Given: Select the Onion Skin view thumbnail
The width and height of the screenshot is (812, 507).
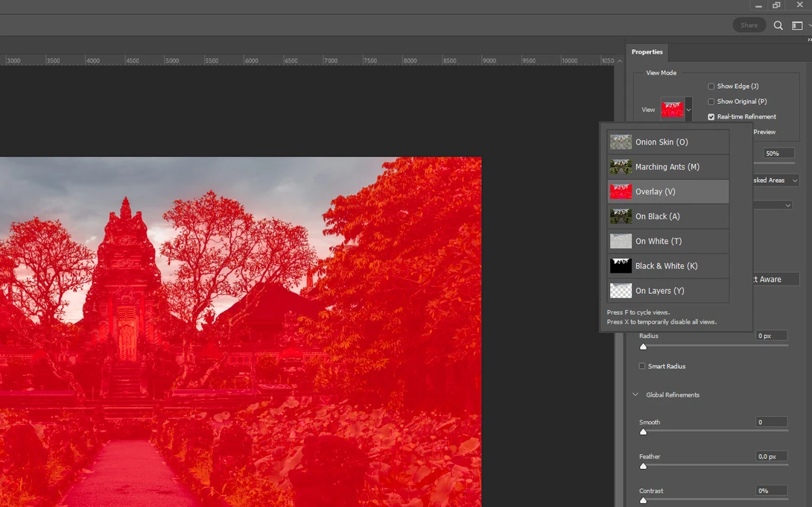Looking at the screenshot, I should pos(621,141).
